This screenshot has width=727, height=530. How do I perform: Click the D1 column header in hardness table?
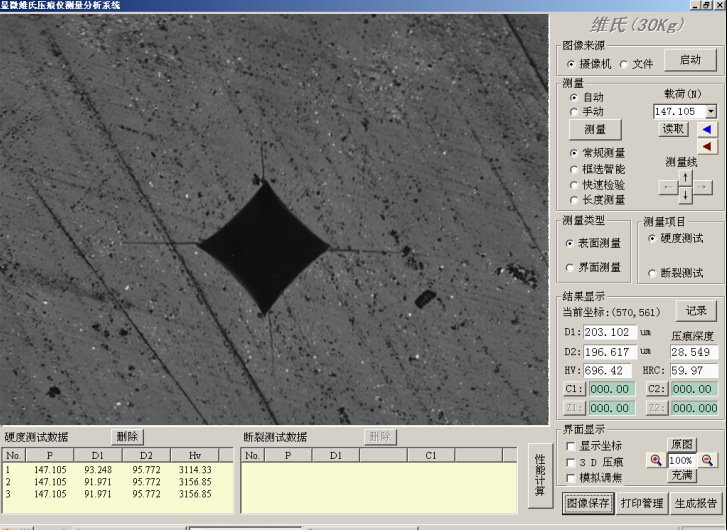[x=97, y=455]
